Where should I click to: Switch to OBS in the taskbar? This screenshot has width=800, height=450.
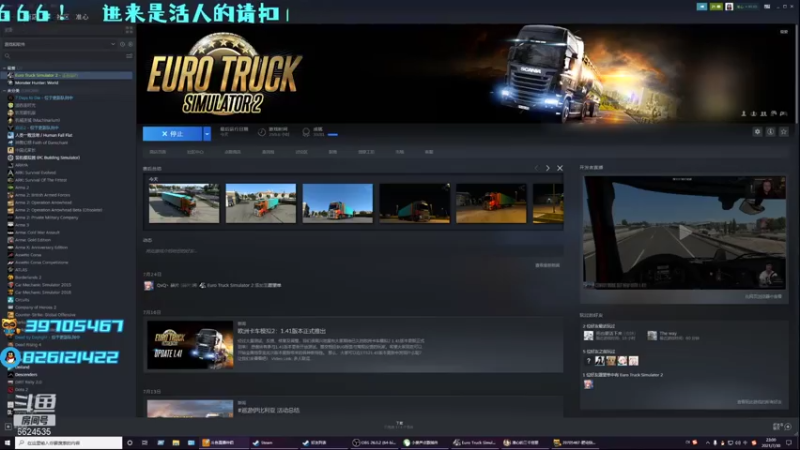374,442
